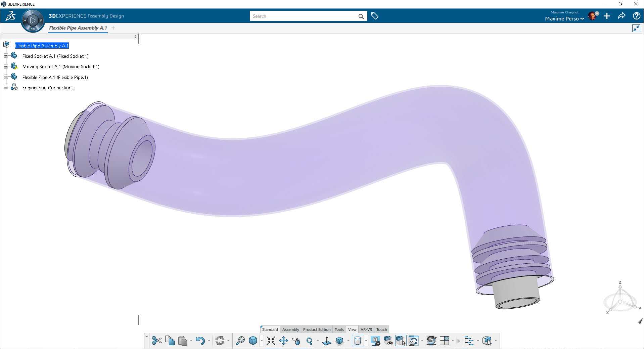
Task: Select the Pan four-arrow icon
Action: tap(283, 341)
